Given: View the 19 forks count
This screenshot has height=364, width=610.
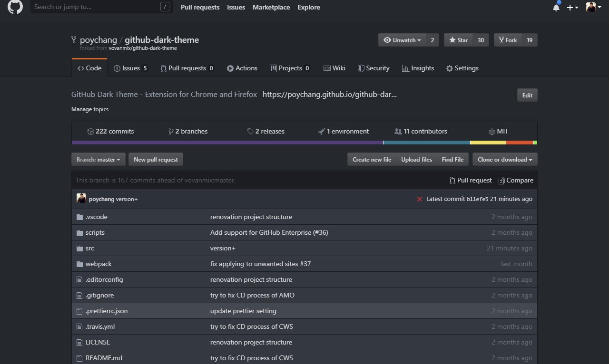Looking at the screenshot, I should tap(530, 40).
